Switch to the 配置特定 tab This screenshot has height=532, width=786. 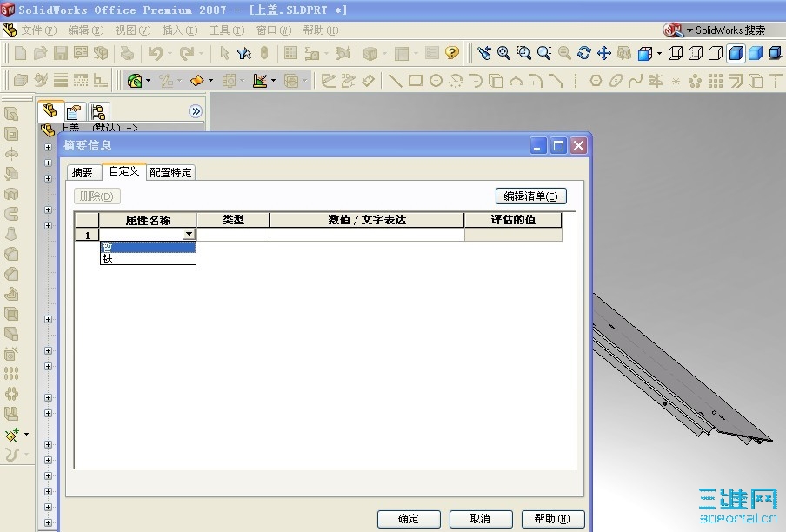[170, 173]
